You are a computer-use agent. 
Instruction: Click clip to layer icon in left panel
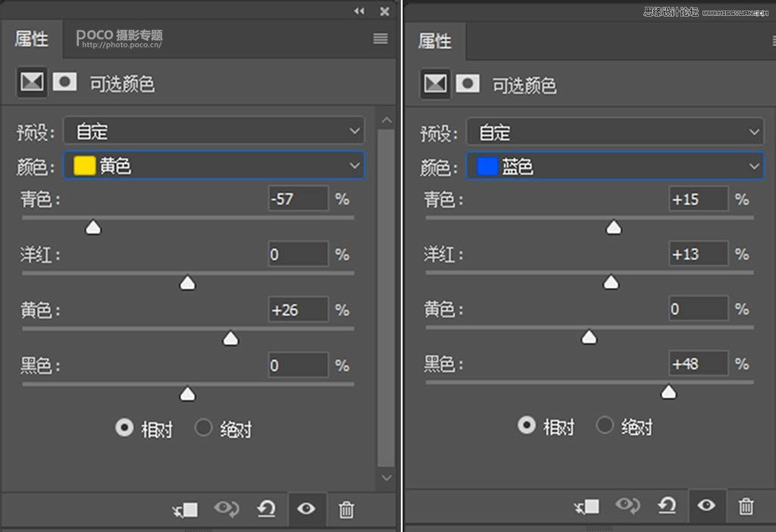[184, 509]
